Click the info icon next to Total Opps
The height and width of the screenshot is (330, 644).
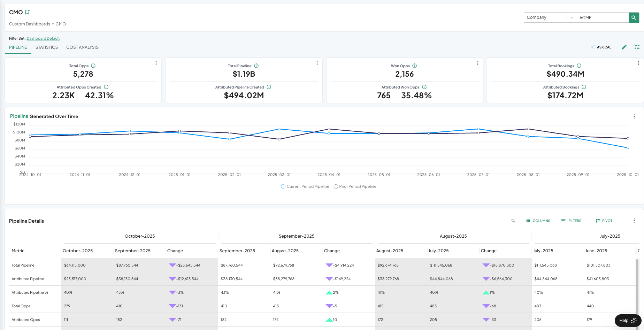click(x=93, y=66)
